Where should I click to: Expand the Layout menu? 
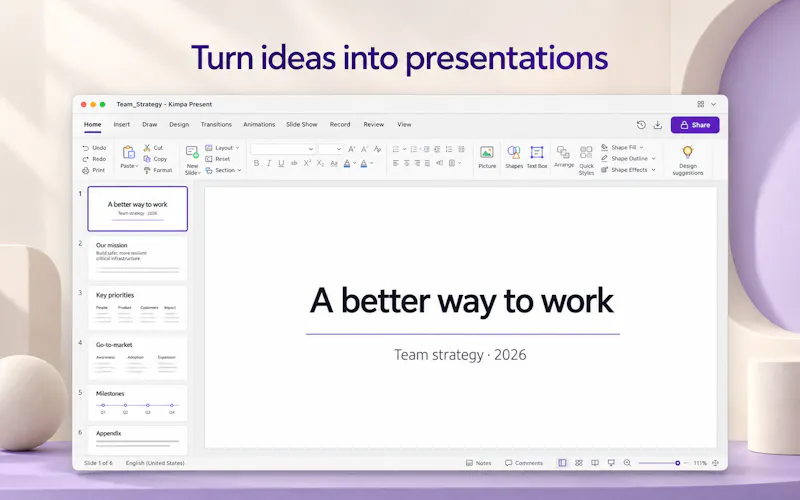pos(222,148)
